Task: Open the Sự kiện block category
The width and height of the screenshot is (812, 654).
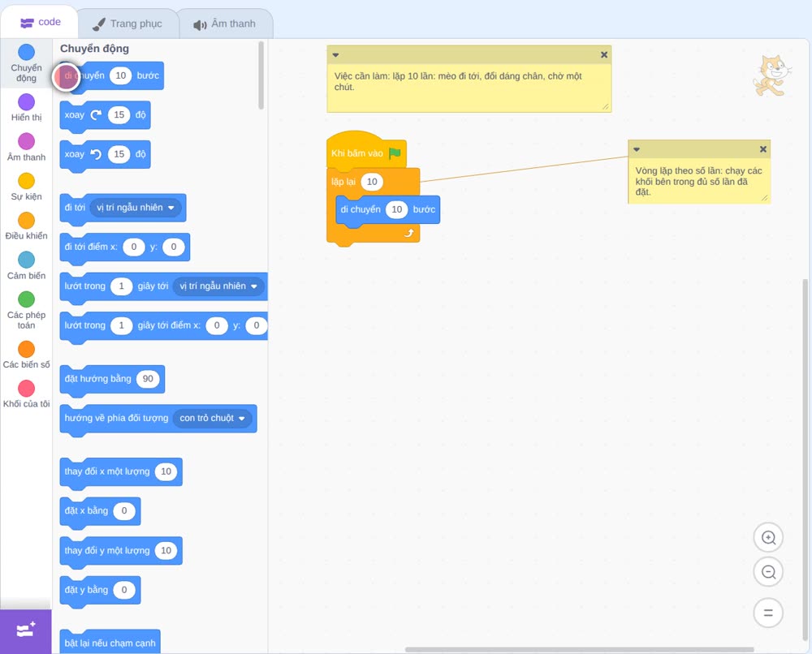Action: point(27,187)
